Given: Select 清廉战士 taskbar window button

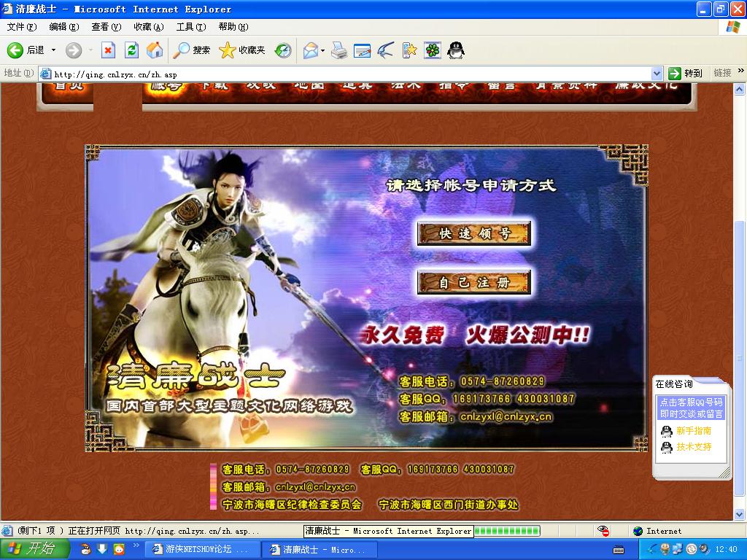Looking at the screenshot, I should coord(320,550).
